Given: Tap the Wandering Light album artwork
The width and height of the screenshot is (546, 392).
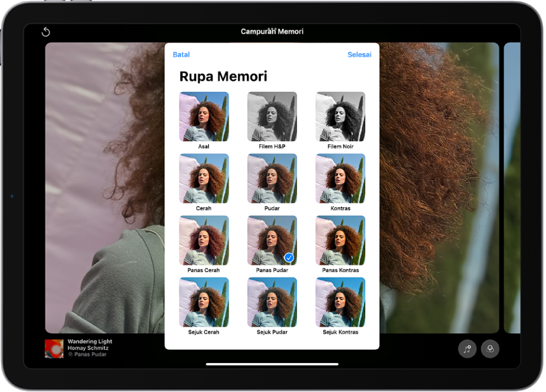Looking at the screenshot, I should tap(54, 349).
